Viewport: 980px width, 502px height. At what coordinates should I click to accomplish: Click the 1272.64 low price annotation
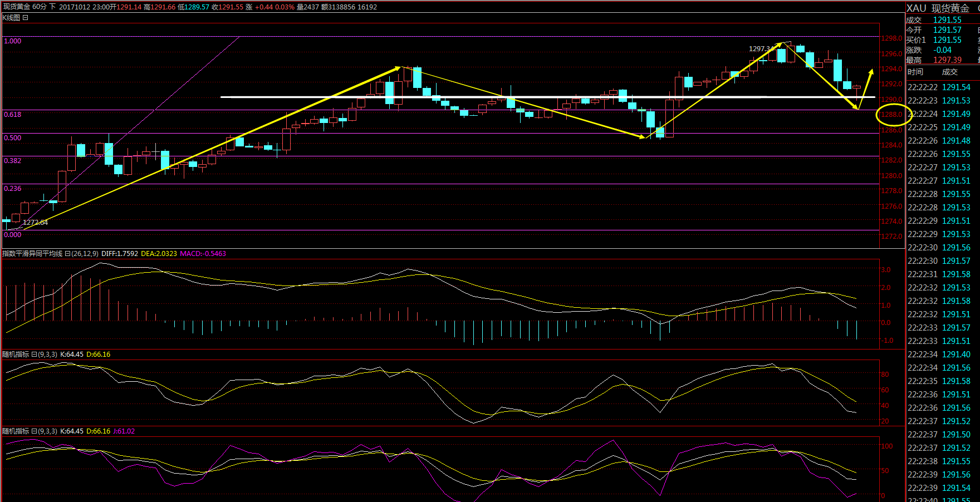point(36,223)
